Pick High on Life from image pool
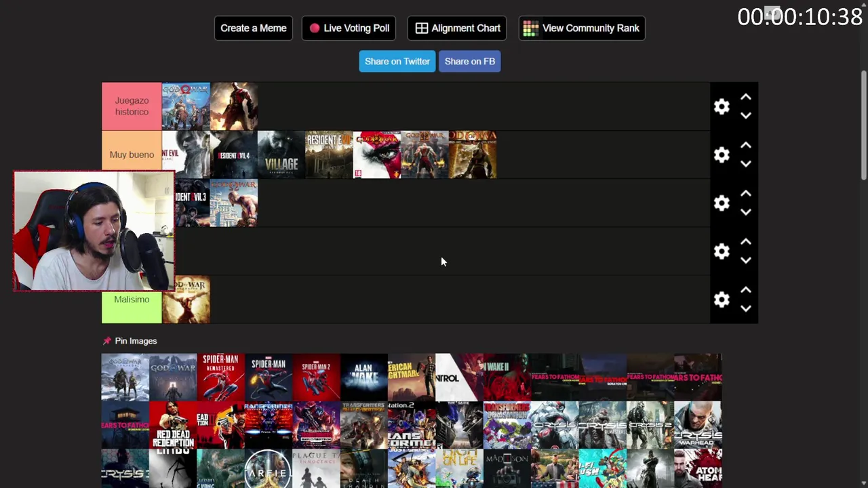Screen dimensions: 868x488 point(459,469)
